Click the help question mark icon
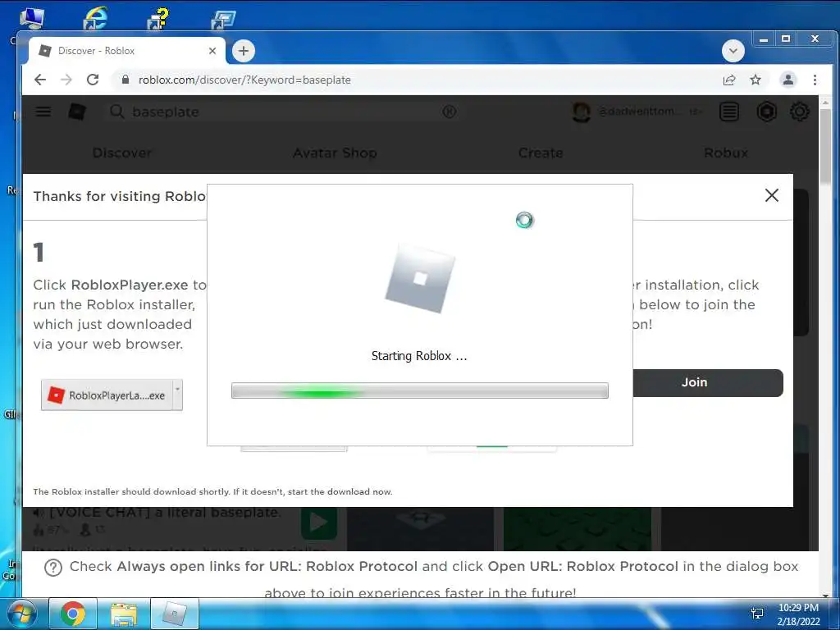Screen dimensions: 840x630 coord(53,568)
